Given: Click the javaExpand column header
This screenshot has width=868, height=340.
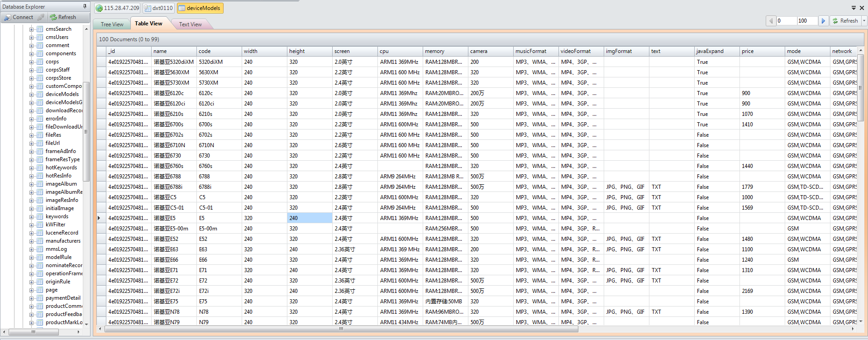Looking at the screenshot, I should tap(717, 51).
